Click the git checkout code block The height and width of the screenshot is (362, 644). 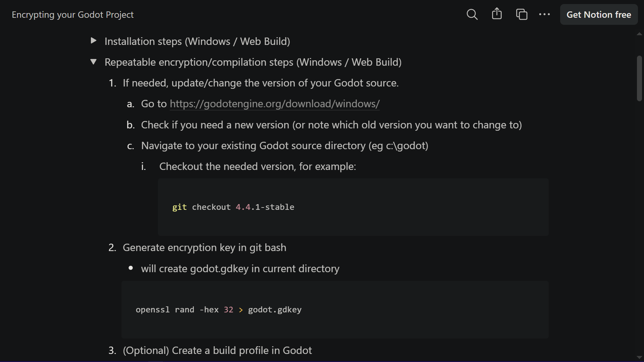[x=353, y=207]
